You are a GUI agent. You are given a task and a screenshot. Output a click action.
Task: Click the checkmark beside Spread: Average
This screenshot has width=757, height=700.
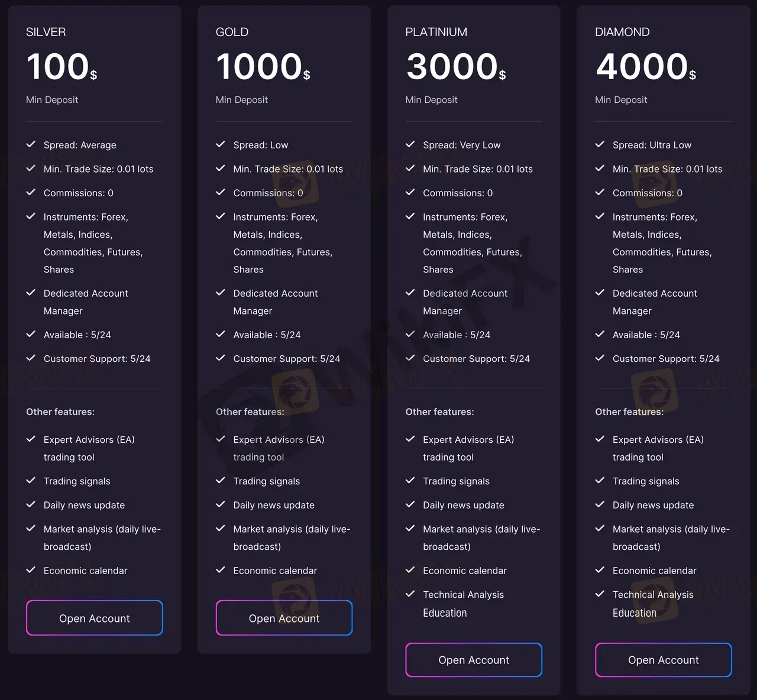31,144
